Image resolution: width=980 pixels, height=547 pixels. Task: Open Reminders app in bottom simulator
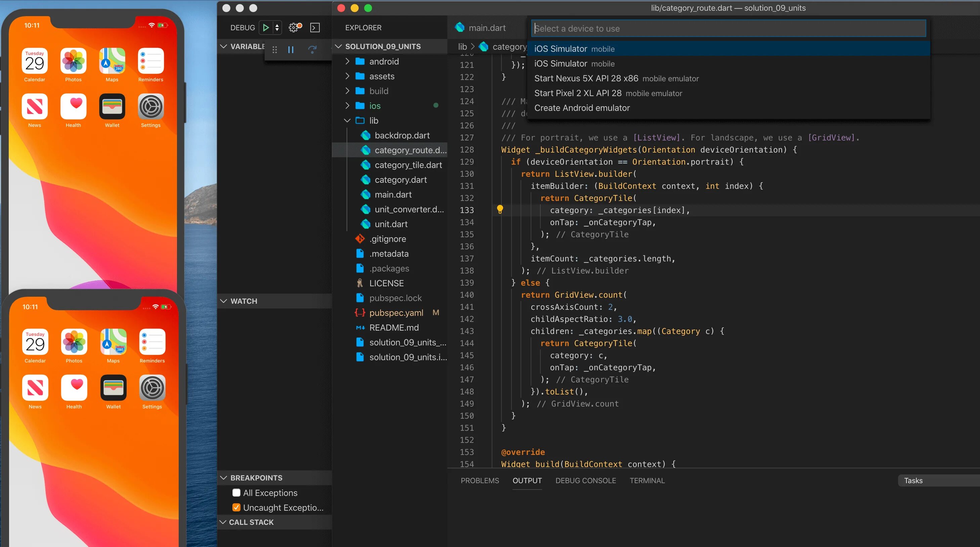[x=152, y=342]
